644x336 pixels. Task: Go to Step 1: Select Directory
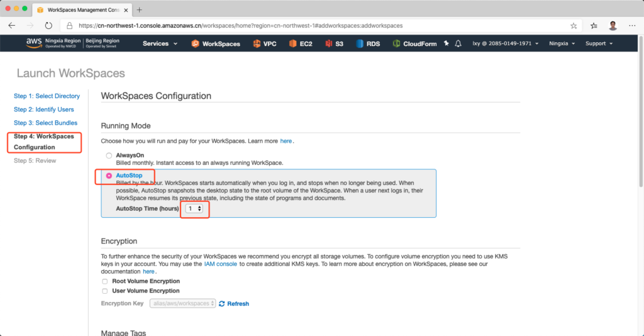pyautogui.click(x=47, y=96)
